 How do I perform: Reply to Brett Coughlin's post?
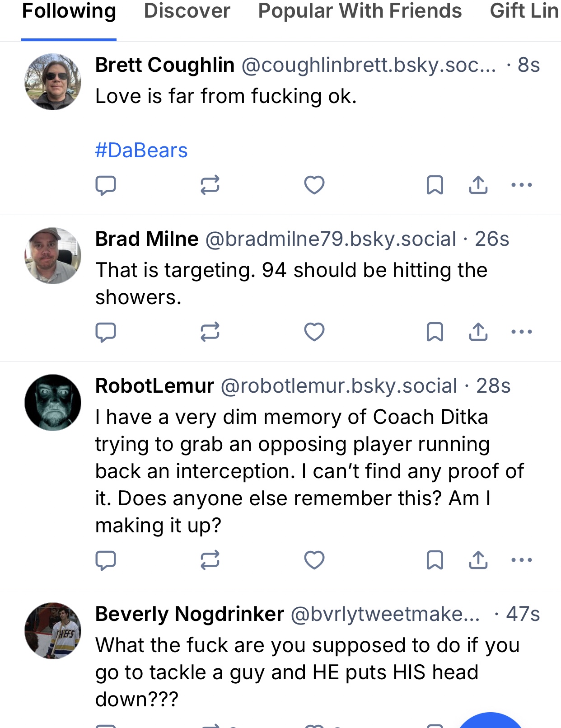click(x=106, y=185)
